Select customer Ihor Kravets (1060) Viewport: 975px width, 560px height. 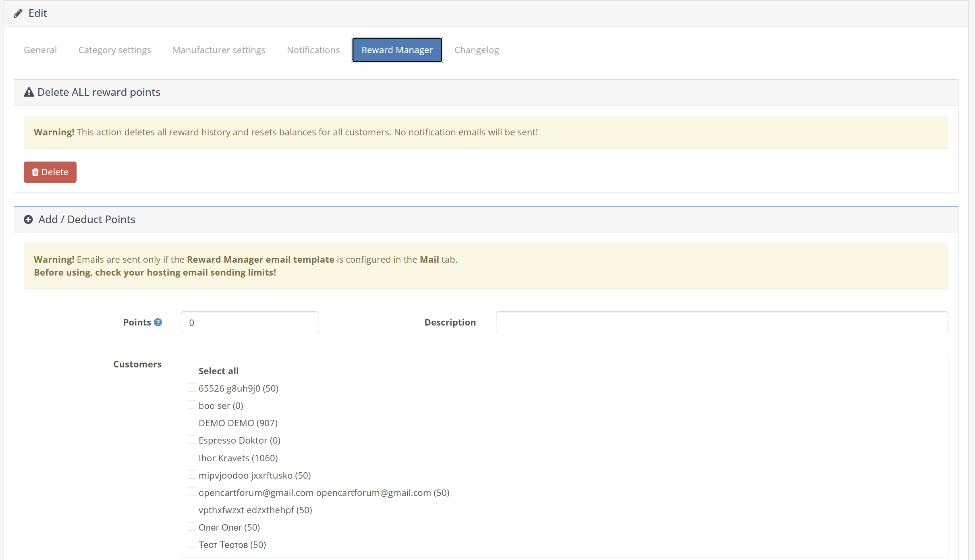192,457
